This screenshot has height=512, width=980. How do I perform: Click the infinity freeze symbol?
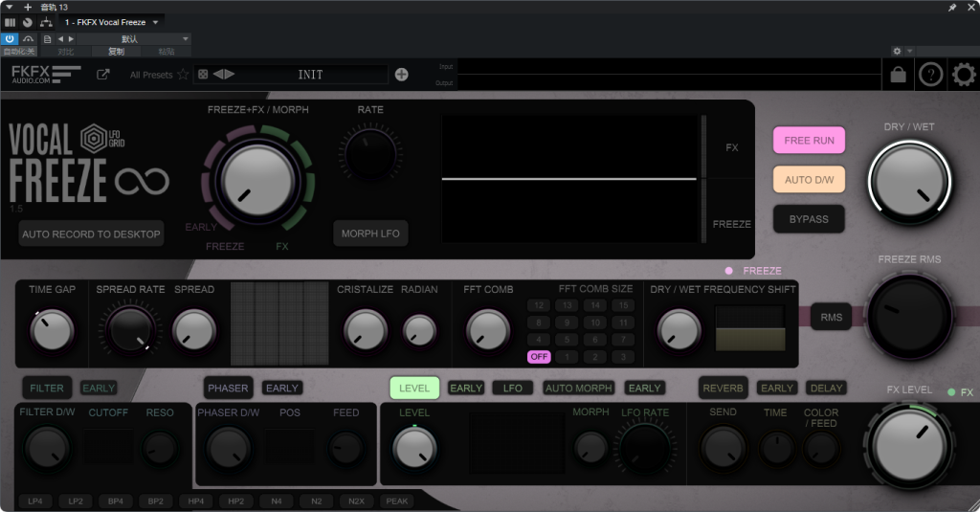coord(142,182)
